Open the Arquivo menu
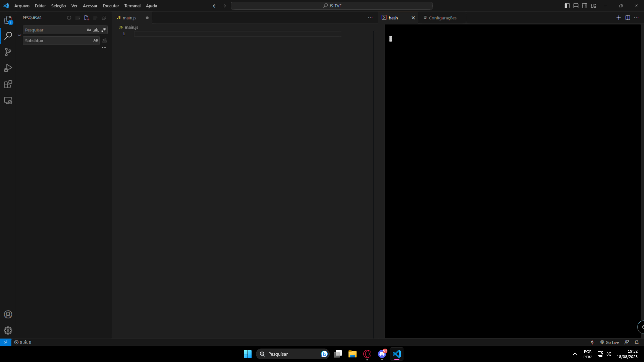 pos(22,6)
